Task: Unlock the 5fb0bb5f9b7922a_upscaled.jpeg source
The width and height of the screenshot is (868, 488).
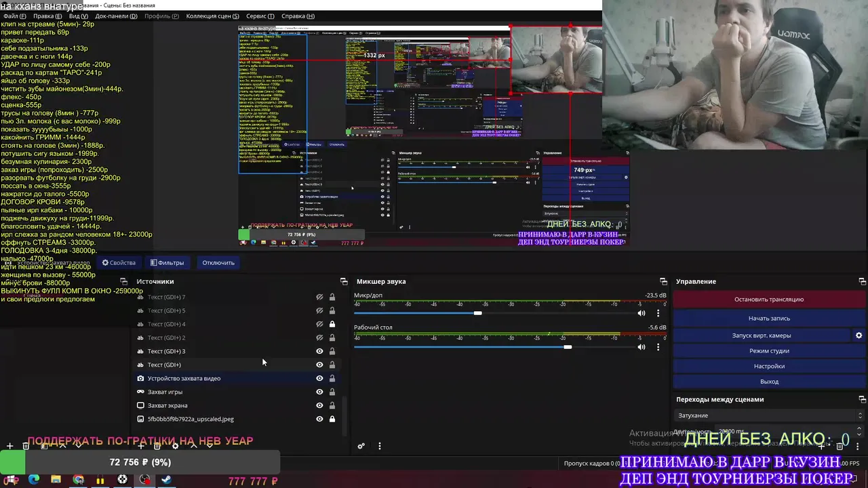Action: [x=332, y=419]
